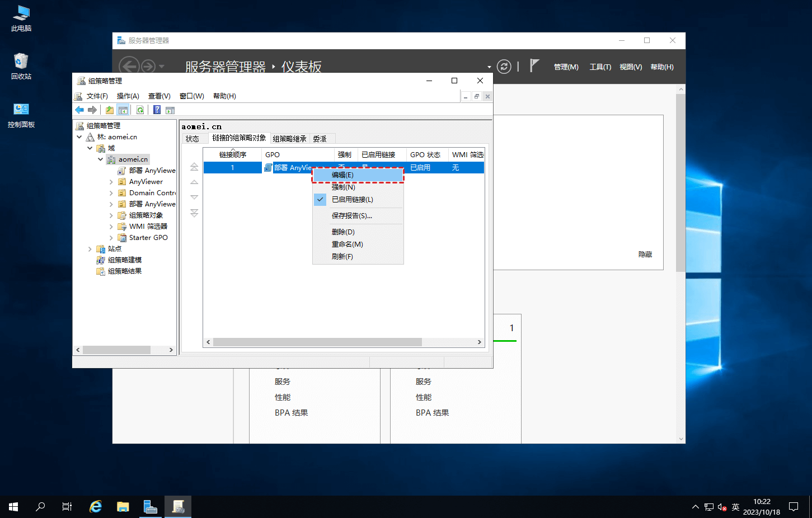
Task: Click the up-one-level folder toolbar icon
Action: tap(110, 110)
